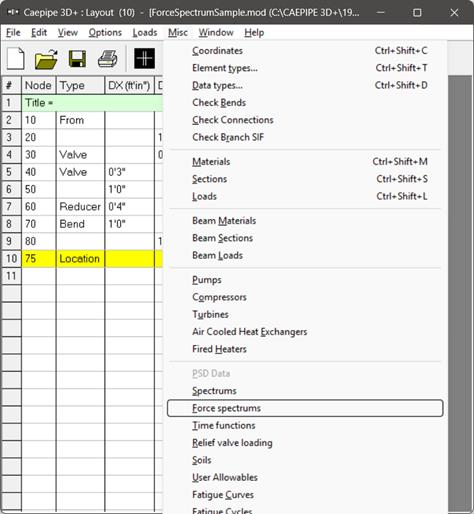Image resolution: width=474 pixels, height=514 pixels.
Task: Click the Open folder toolbar icon
Action: coord(46,59)
